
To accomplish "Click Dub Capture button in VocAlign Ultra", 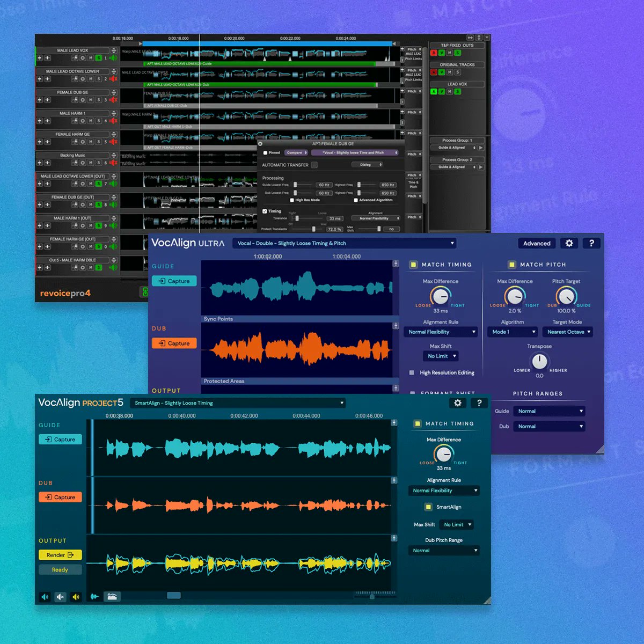I will (x=174, y=343).
